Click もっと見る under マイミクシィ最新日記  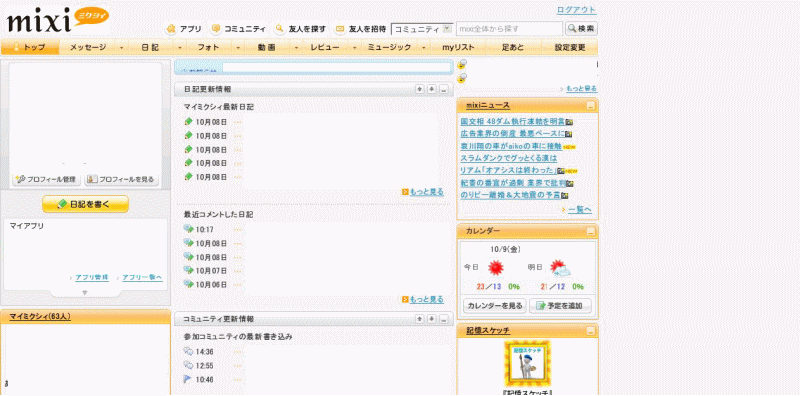tap(427, 192)
